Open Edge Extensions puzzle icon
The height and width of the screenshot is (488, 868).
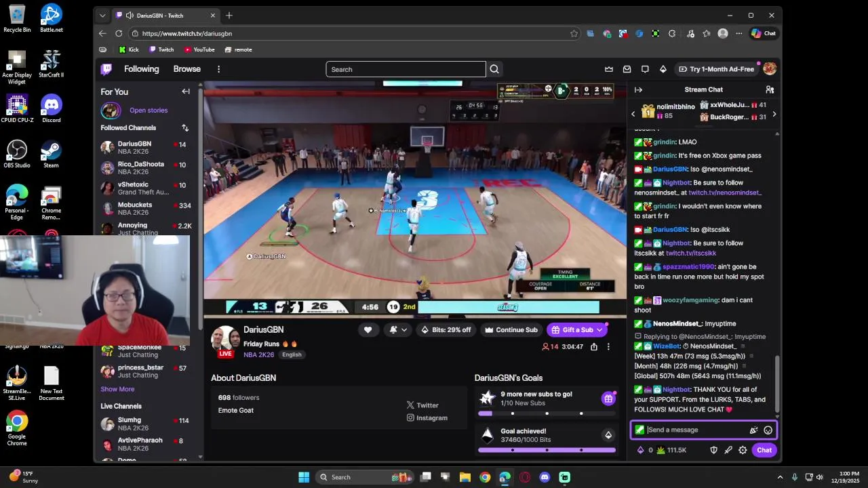[x=671, y=33]
